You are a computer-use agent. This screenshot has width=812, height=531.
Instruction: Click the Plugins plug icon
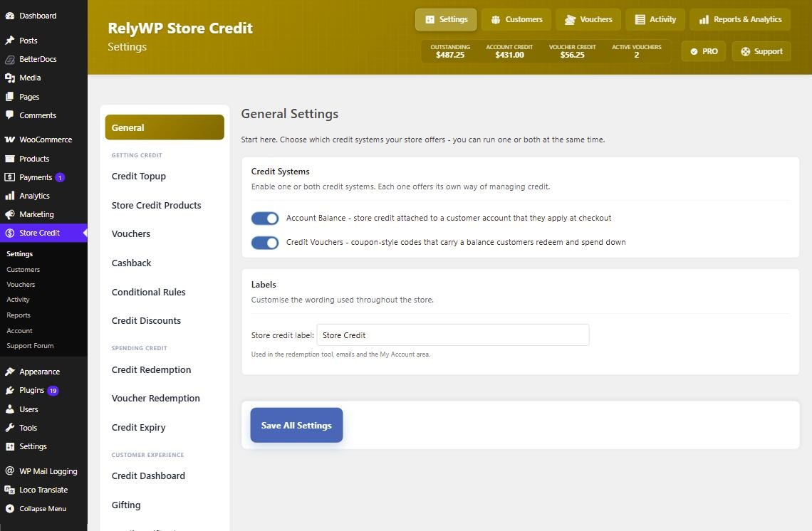point(10,390)
